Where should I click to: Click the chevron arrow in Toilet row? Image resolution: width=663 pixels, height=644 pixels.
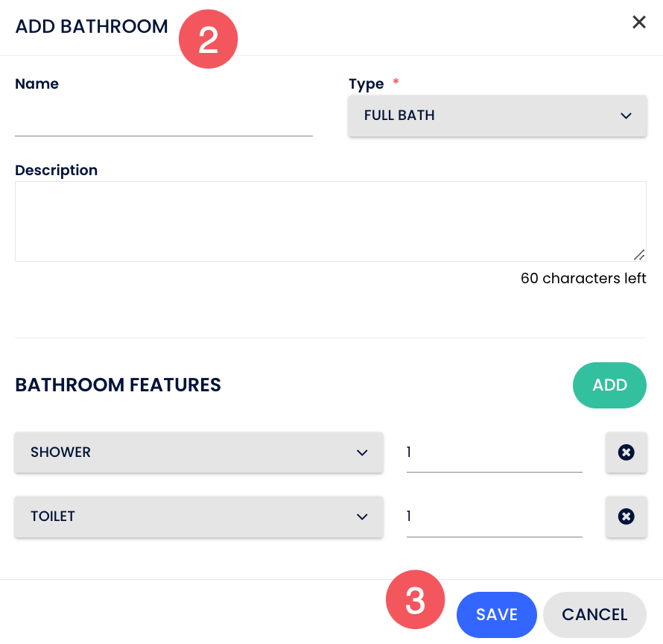point(362,517)
